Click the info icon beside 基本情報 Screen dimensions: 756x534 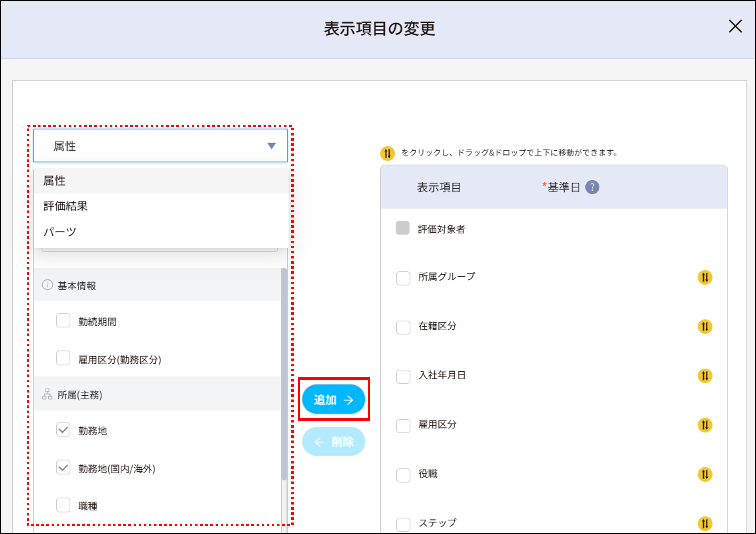[47, 285]
